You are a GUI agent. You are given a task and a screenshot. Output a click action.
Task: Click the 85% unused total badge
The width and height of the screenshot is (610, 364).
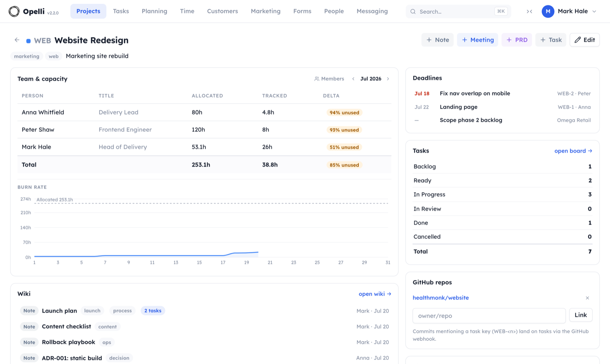point(344,165)
